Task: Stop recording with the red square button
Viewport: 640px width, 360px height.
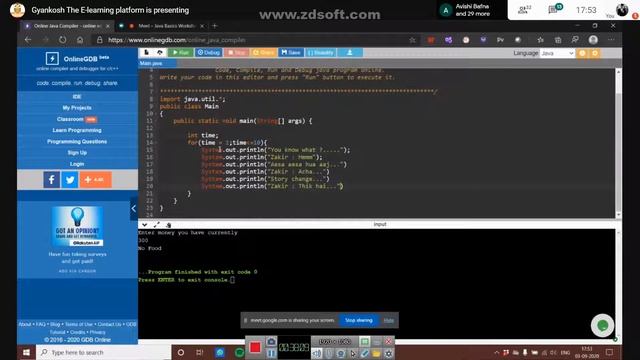Action: click(x=255, y=347)
